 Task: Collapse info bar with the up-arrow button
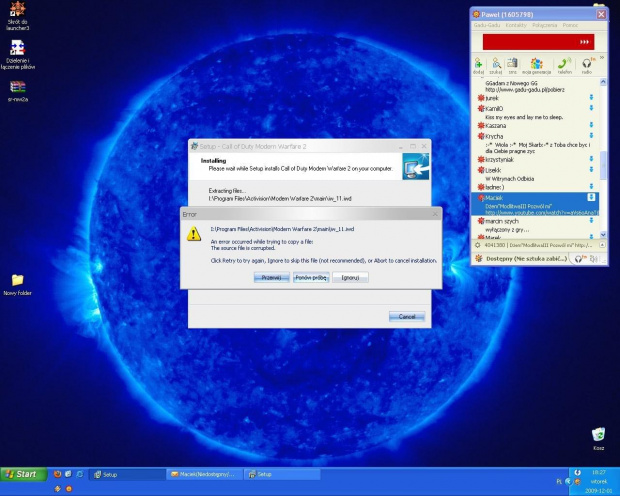(x=602, y=245)
